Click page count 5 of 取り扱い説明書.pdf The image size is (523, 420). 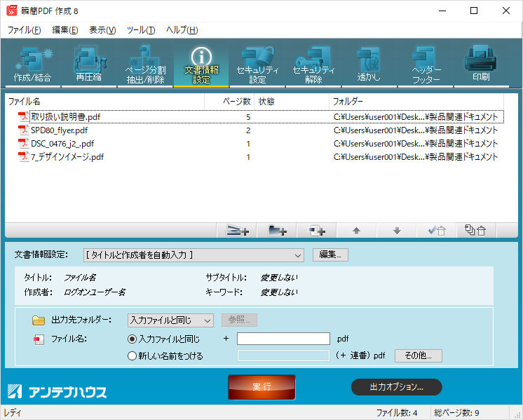point(248,117)
